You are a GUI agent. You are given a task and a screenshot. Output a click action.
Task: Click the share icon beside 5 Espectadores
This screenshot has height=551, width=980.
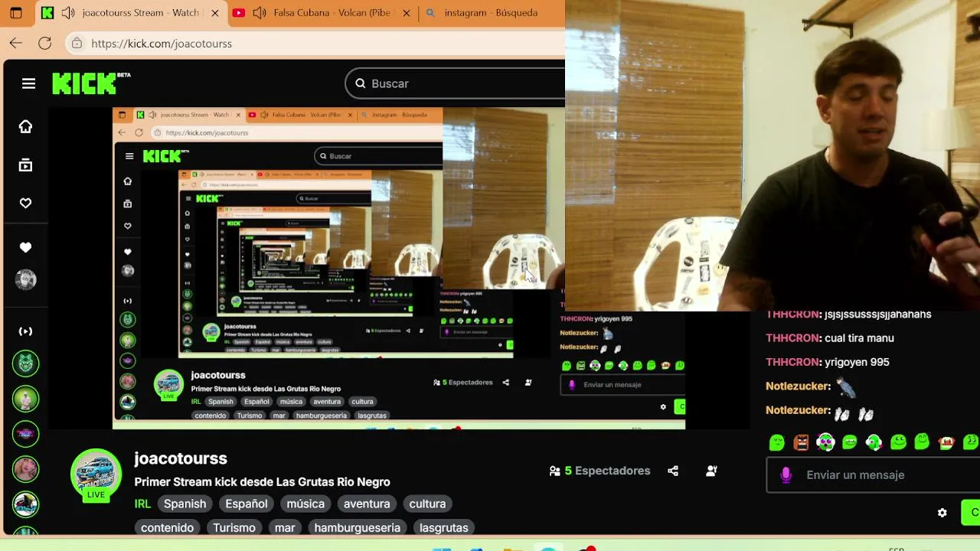point(673,471)
